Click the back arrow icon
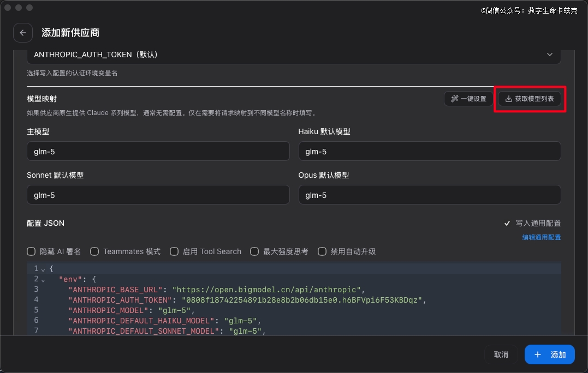 coord(23,33)
